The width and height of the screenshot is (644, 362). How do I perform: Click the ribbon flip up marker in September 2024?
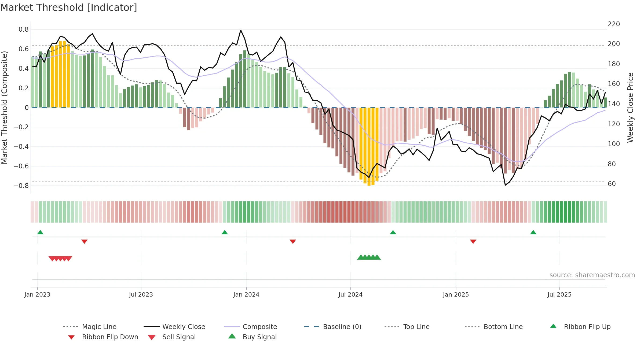pyautogui.click(x=393, y=232)
